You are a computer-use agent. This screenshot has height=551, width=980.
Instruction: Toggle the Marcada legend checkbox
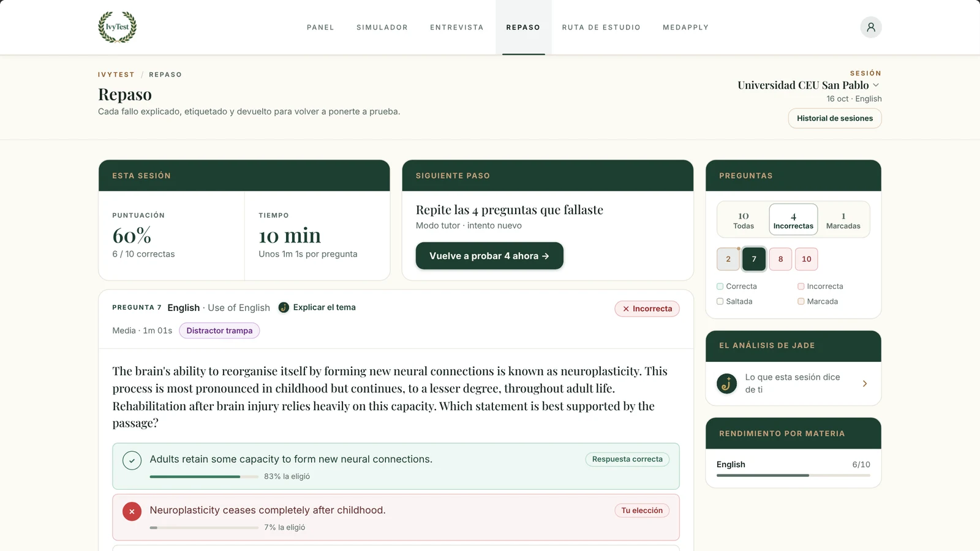click(x=801, y=301)
